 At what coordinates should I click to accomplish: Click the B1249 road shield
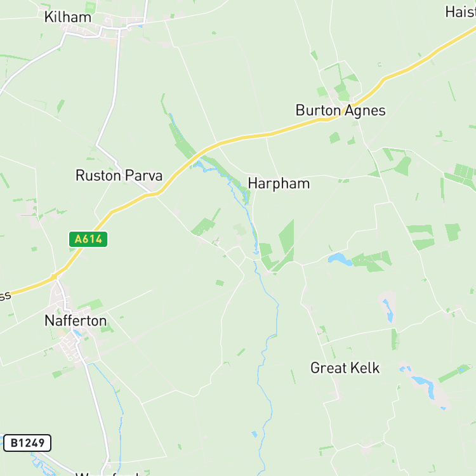(x=27, y=443)
